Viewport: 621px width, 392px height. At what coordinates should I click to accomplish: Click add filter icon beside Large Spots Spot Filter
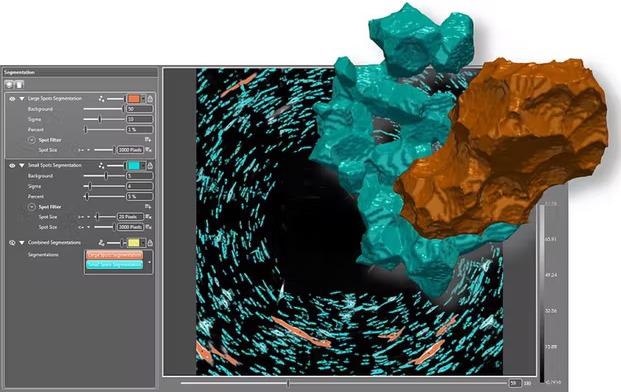[x=148, y=140]
